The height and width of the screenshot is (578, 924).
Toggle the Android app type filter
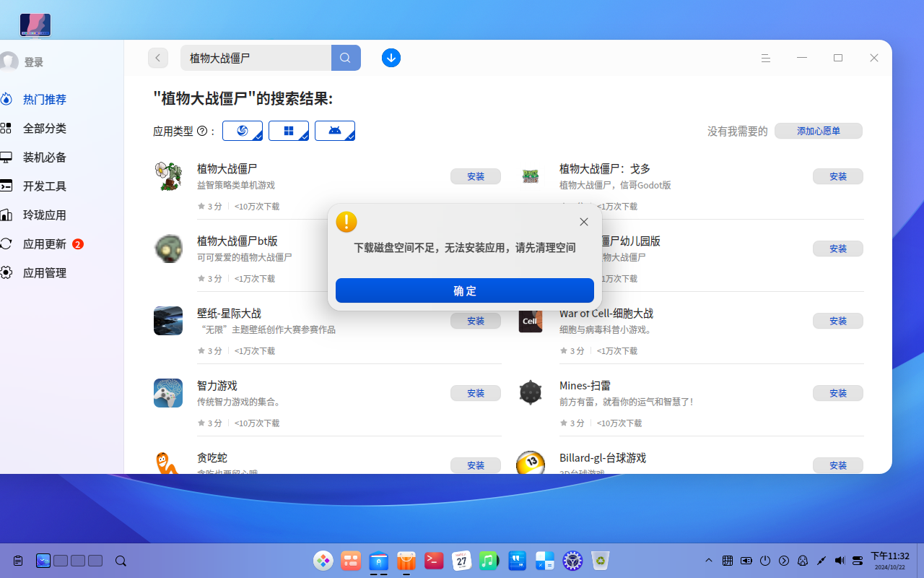[335, 131]
